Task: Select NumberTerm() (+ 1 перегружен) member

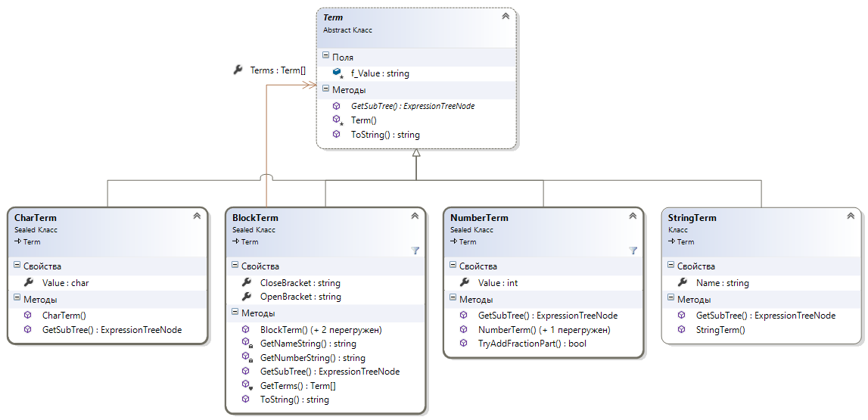Action: click(544, 330)
